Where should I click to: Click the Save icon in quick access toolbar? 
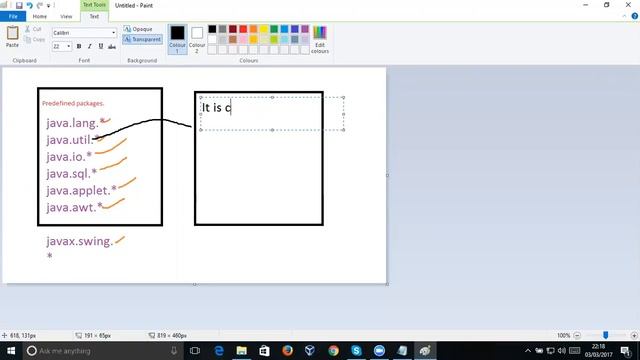pyautogui.click(x=19, y=5)
